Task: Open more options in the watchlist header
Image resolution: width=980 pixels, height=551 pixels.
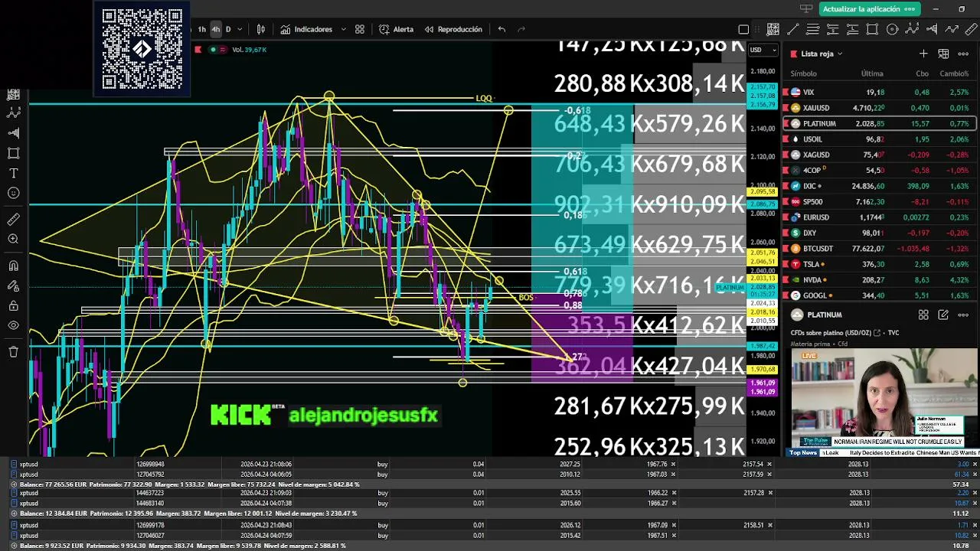Action: tap(963, 54)
